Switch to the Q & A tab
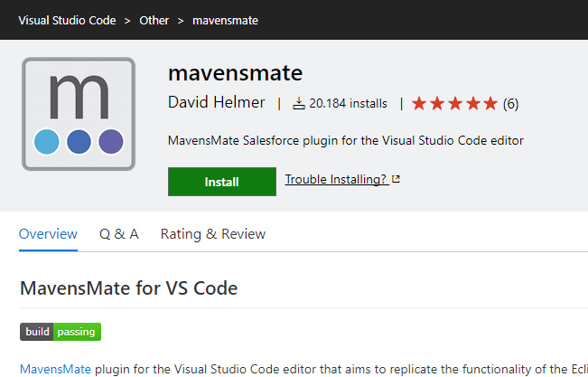Viewport: 588px width, 377px height. click(x=119, y=234)
